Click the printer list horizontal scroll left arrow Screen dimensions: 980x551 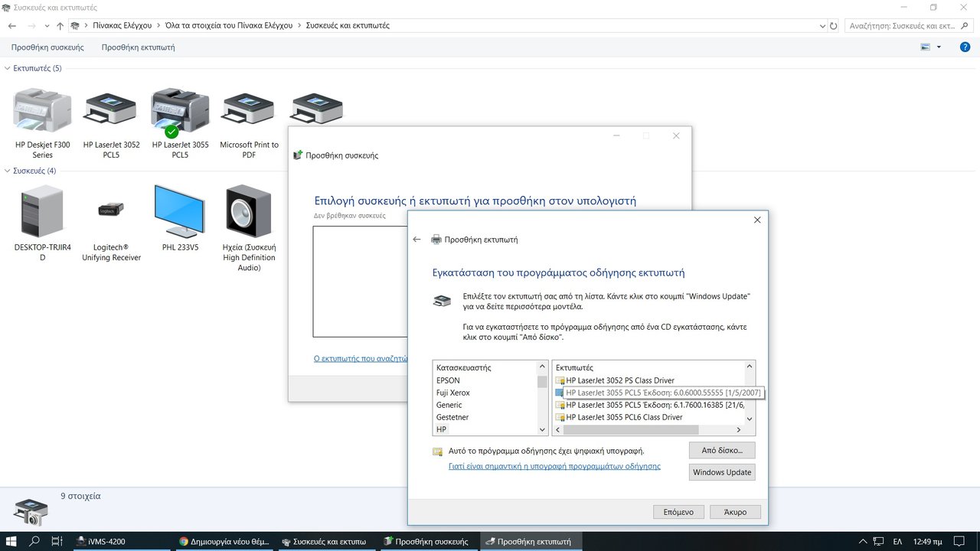tap(558, 430)
